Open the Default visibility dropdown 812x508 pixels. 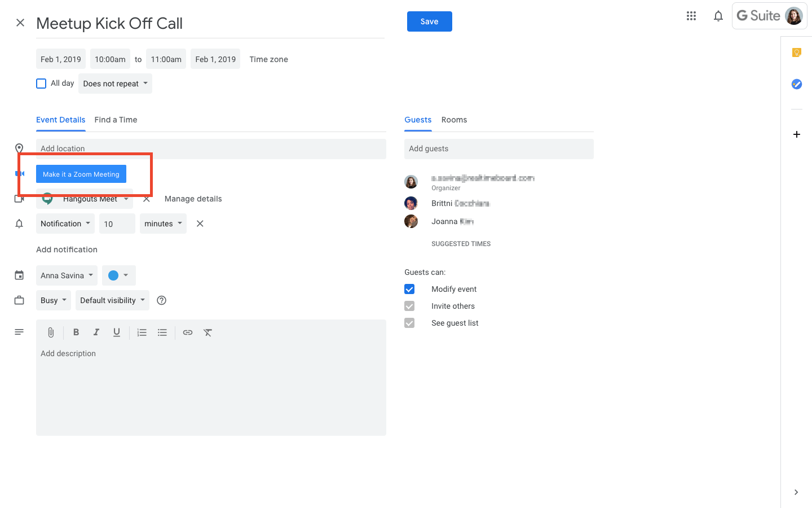pyautogui.click(x=112, y=300)
